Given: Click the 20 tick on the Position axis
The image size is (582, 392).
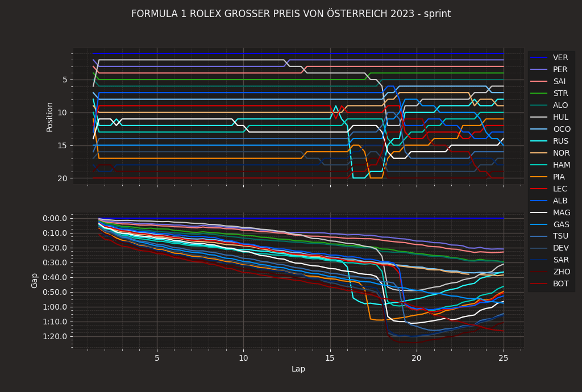Looking at the screenshot, I should 63,178.
